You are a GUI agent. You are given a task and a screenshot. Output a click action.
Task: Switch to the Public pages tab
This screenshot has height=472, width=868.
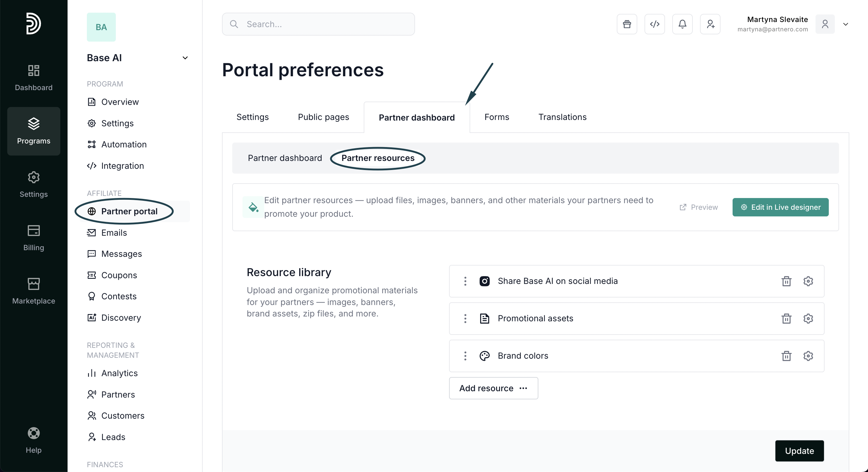pos(323,117)
